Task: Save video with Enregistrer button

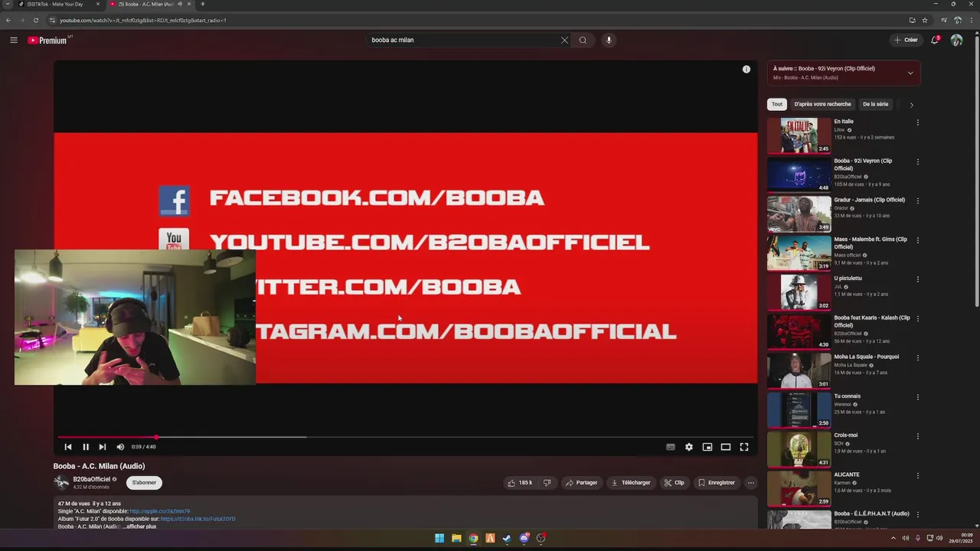Action: point(717,483)
